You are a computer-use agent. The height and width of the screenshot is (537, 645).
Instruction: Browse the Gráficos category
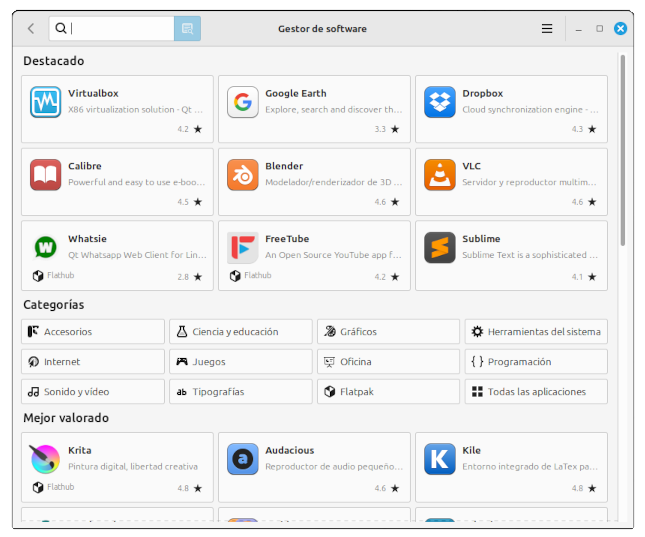388,332
